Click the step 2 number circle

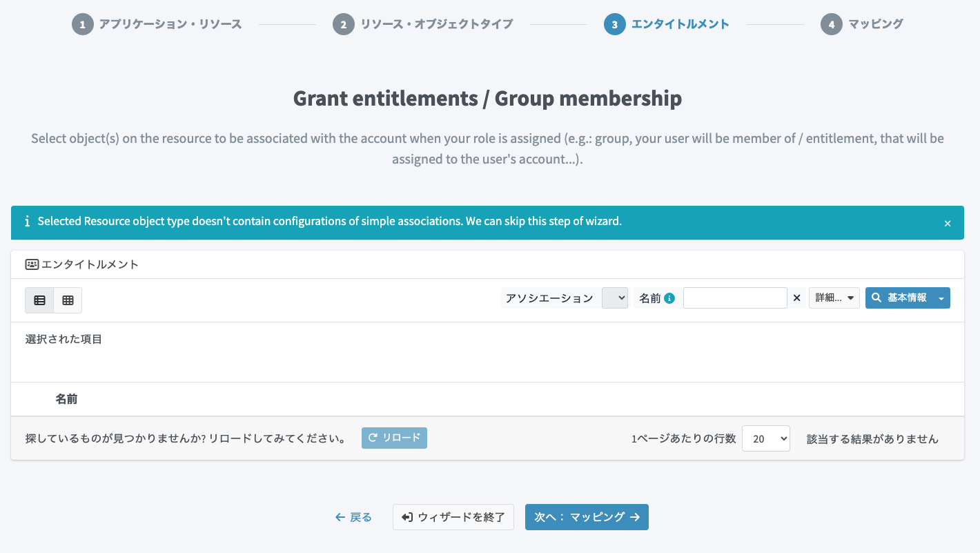pyautogui.click(x=343, y=25)
